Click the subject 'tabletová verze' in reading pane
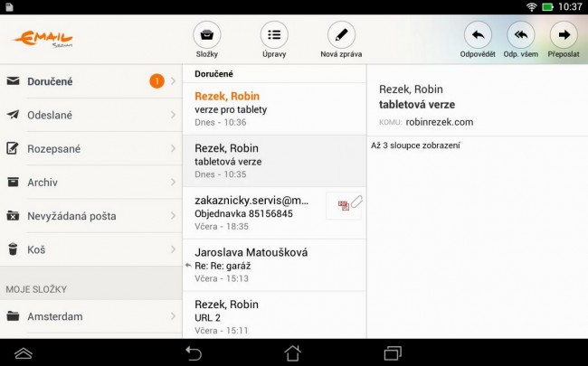Image resolution: width=588 pixels, height=366 pixels. (417, 105)
